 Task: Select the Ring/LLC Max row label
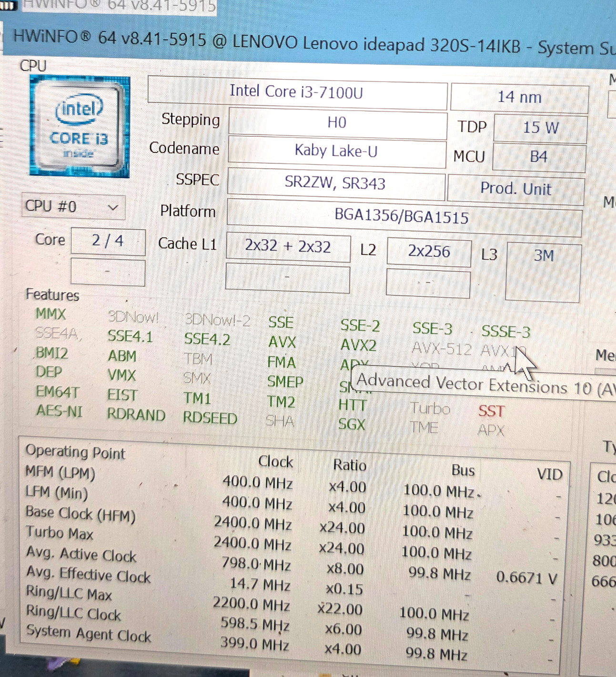(x=69, y=594)
